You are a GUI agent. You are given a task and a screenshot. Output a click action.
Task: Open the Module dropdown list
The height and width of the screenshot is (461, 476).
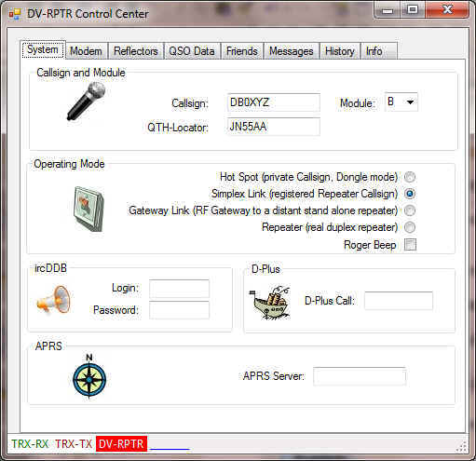(x=401, y=102)
